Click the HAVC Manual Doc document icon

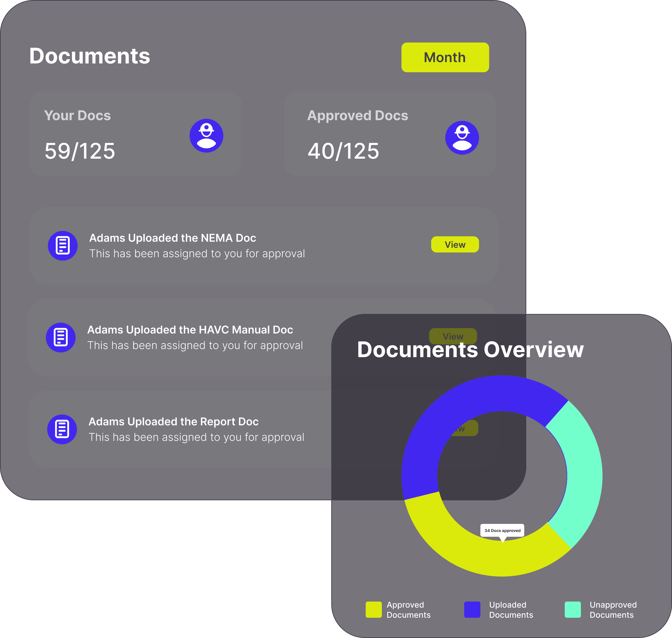tap(61, 337)
